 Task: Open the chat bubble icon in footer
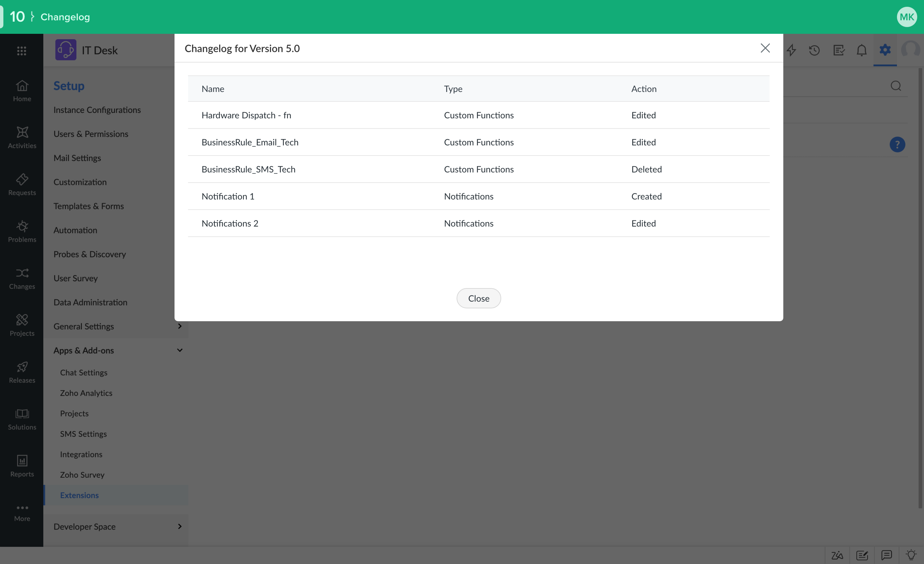(x=886, y=555)
